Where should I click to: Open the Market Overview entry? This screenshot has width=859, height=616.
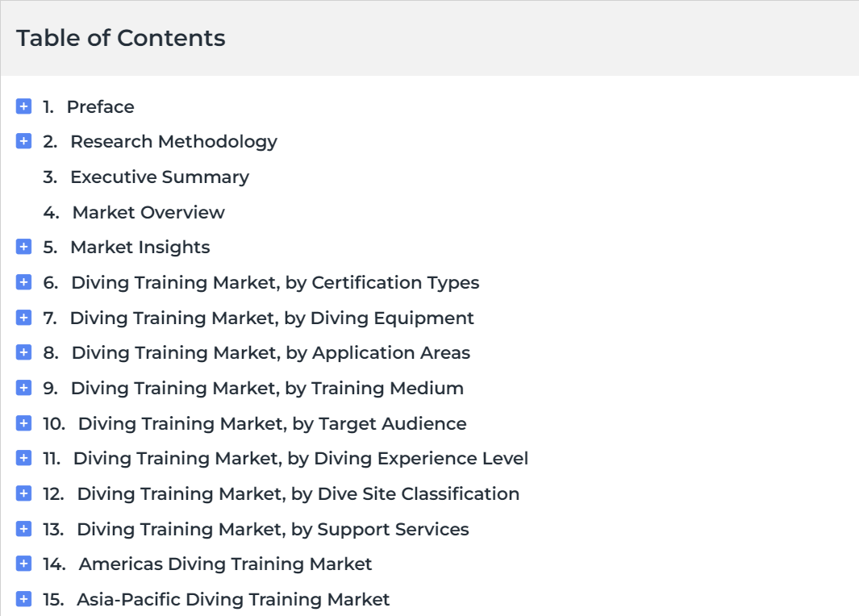[148, 212]
